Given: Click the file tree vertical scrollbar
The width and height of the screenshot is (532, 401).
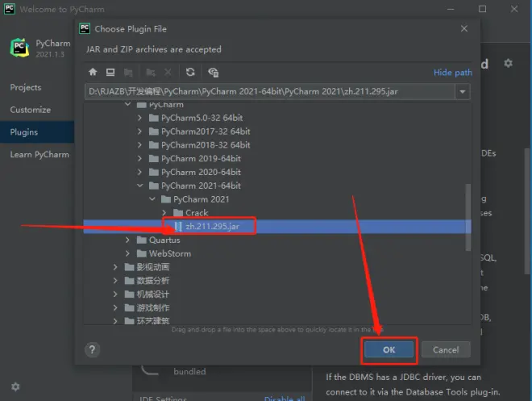Looking at the screenshot, I should [468, 217].
